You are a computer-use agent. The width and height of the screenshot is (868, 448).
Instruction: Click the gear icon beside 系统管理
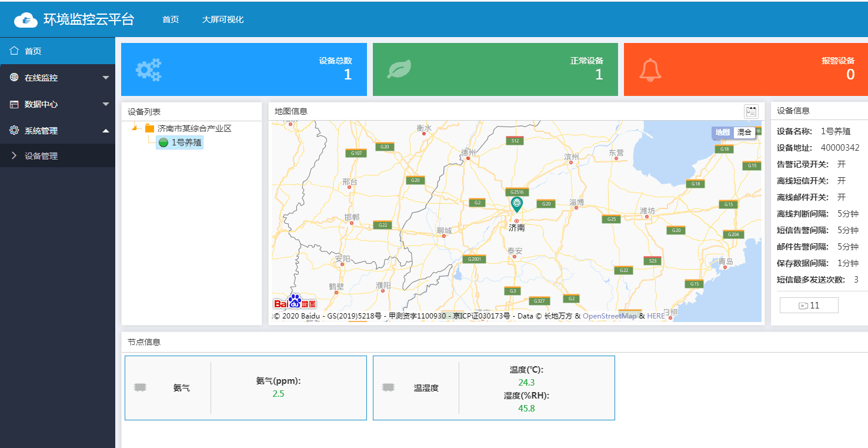[x=14, y=131]
